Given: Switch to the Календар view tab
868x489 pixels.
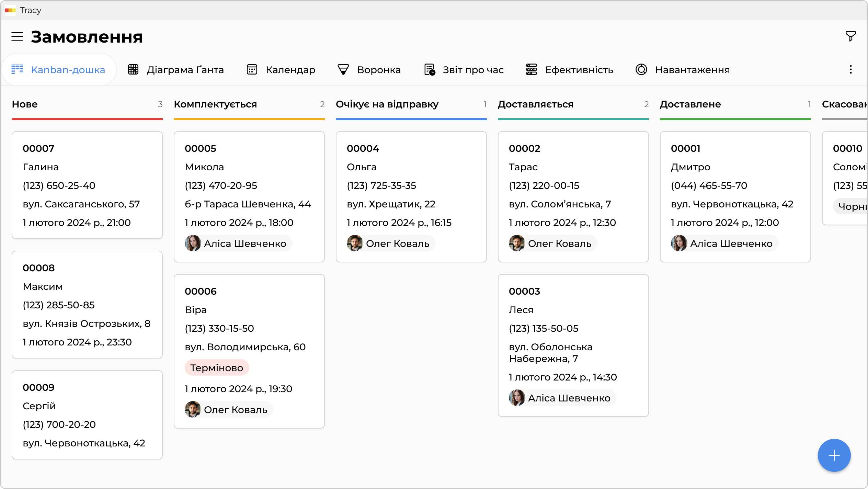Looking at the screenshot, I should (x=290, y=70).
